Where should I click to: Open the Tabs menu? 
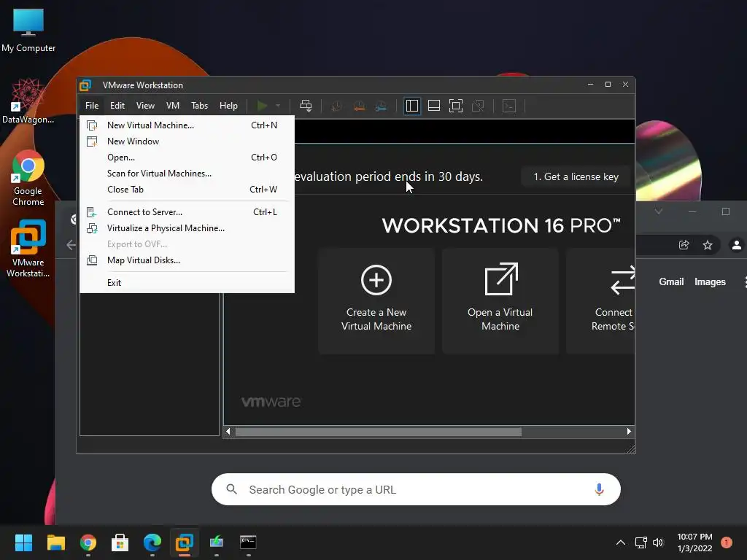(x=200, y=106)
